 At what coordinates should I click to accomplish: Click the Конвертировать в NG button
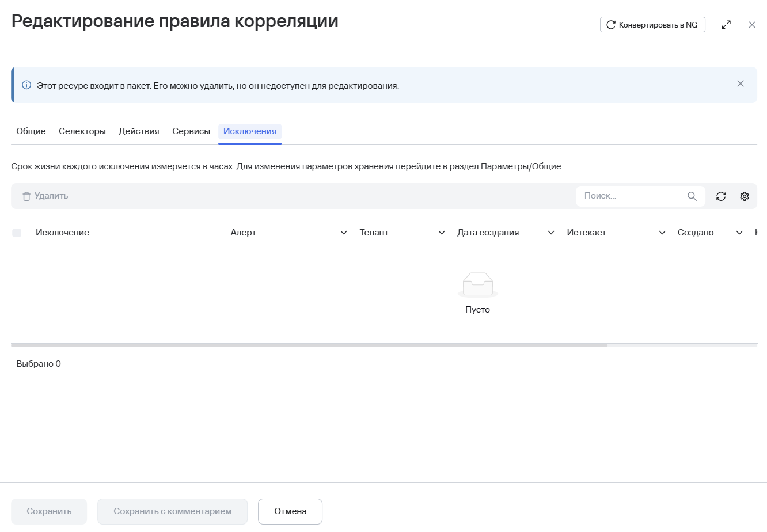tap(652, 25)
